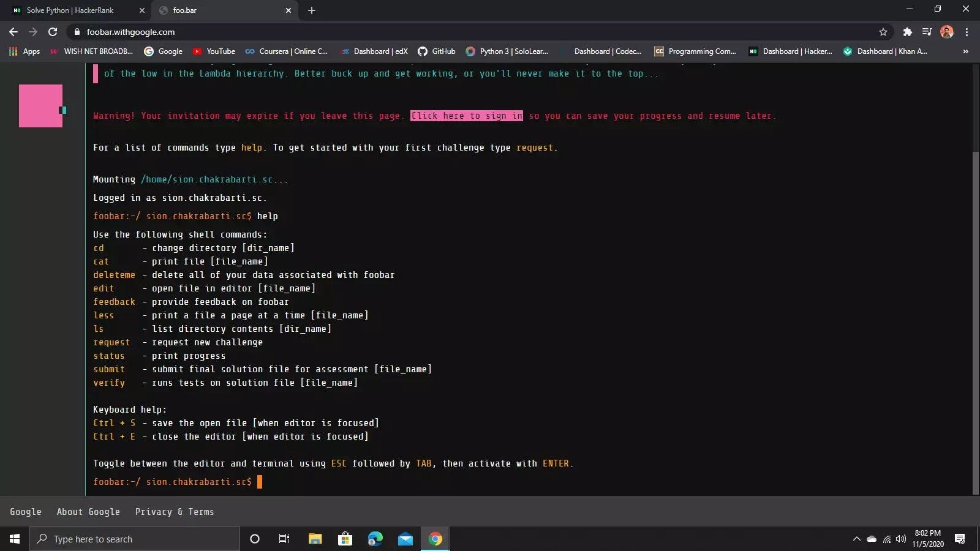
Task: Click the address bar showing foobar.withgoogle.com
Action: 429,32
